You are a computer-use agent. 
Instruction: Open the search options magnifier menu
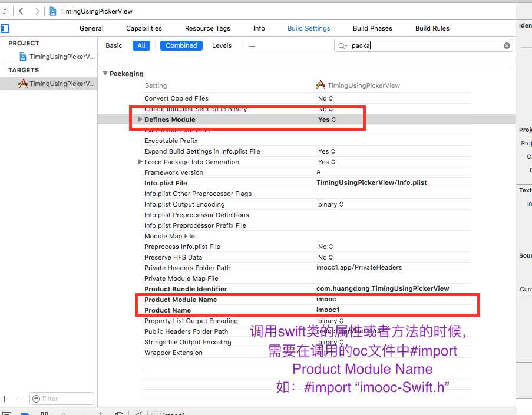[x=342, y=46]
